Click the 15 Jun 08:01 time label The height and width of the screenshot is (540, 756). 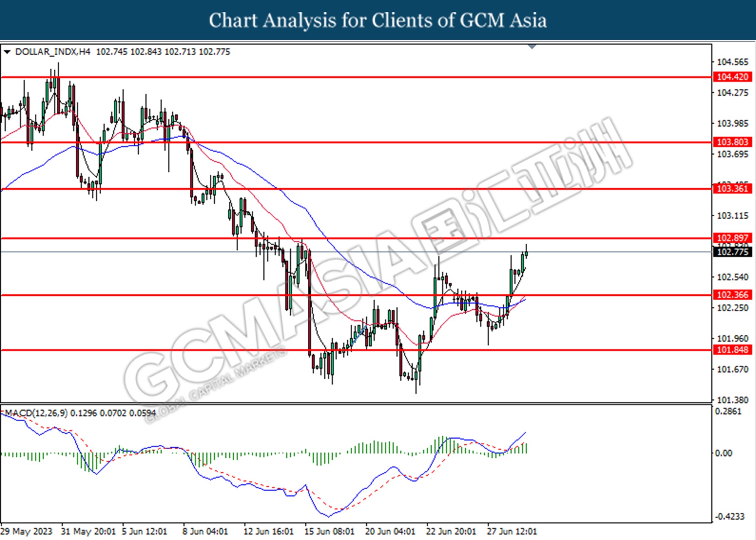329,531
